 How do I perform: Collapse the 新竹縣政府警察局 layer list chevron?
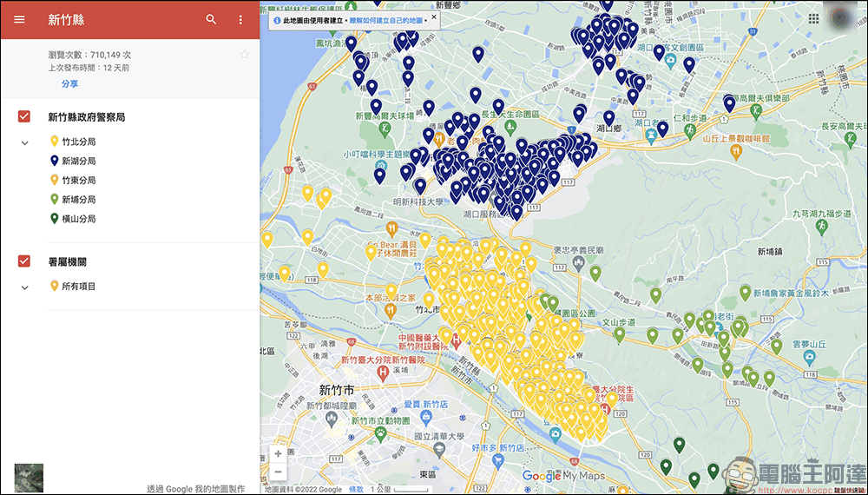click(x=24, y=142)
